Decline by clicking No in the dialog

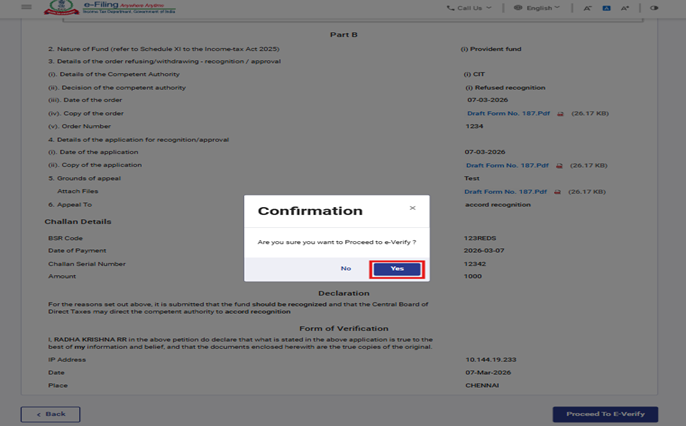346,269
